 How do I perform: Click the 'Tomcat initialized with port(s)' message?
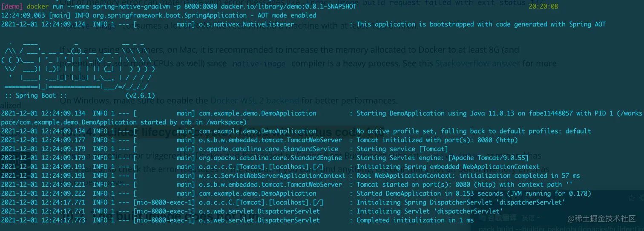(437, 140)
